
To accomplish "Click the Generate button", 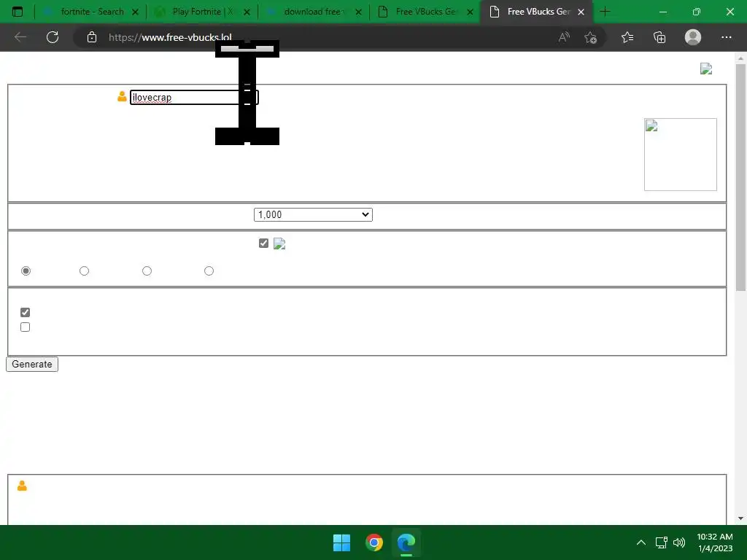I will click(32, 365).
